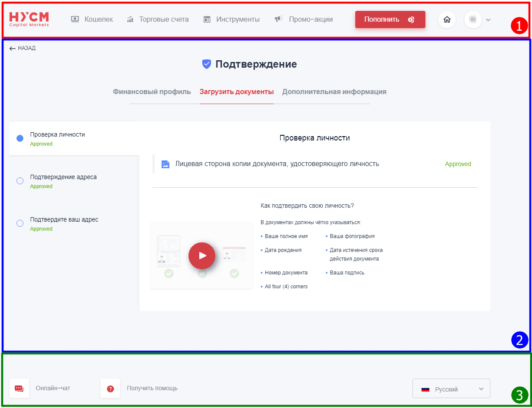Viewport: 532px width, 408px height.
Task: Switch to the Финансовый профиль tab
Action: pos(152,92)
